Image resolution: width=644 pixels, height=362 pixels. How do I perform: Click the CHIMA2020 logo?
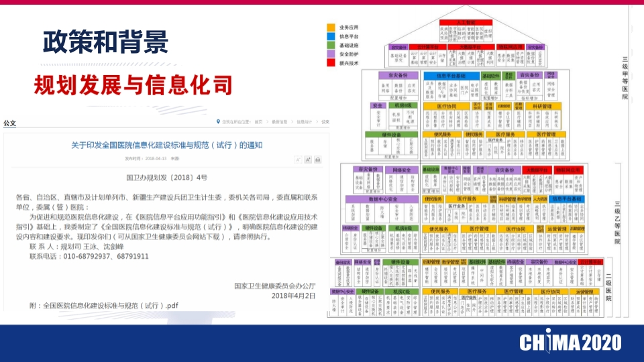click(570, 343)
